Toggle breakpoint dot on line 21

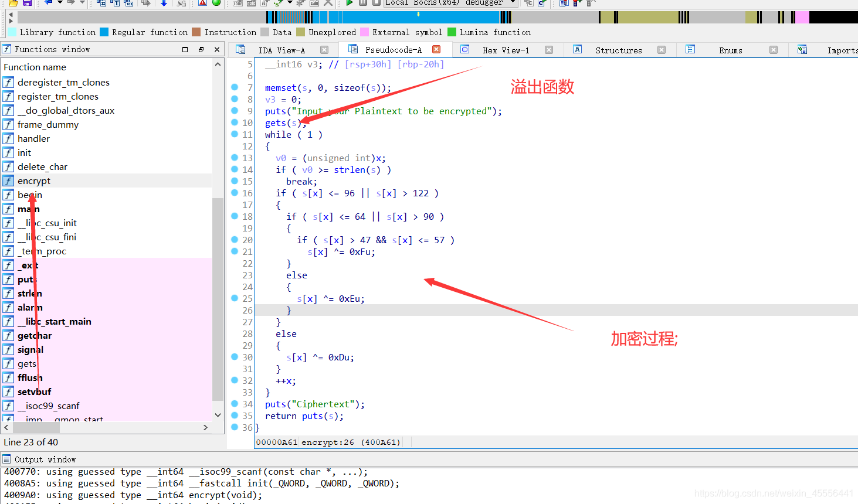235,251
